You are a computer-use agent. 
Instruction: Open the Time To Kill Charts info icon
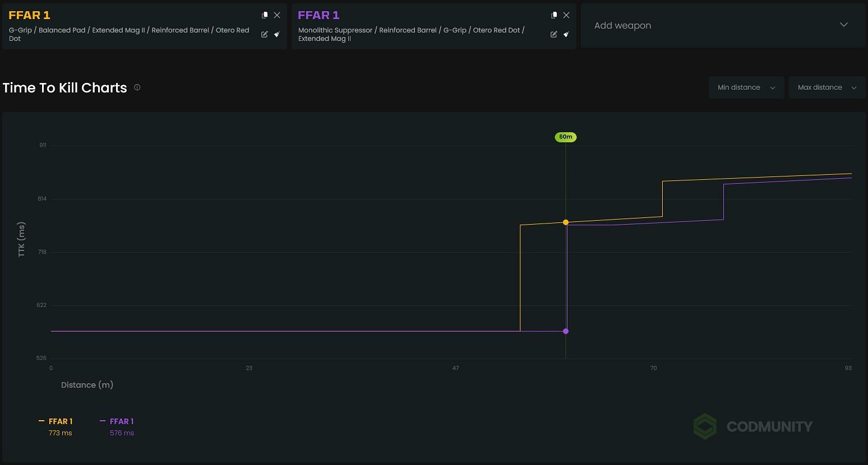pos(137,87)
